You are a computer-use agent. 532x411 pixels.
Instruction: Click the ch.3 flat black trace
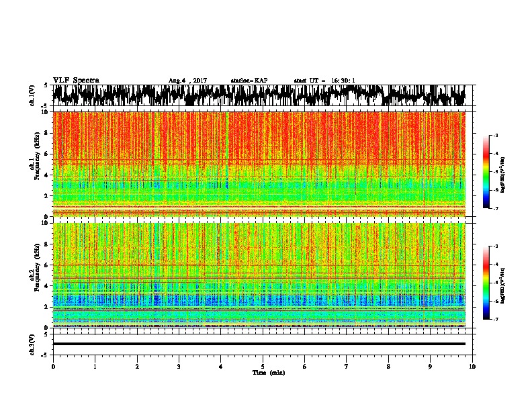click(x=259, y=344)
